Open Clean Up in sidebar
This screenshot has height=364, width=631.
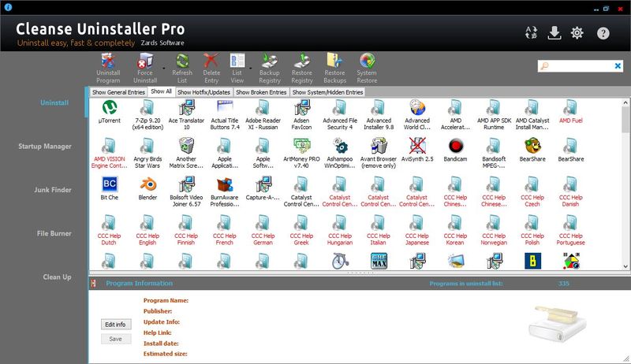click(x=57, y=277)
